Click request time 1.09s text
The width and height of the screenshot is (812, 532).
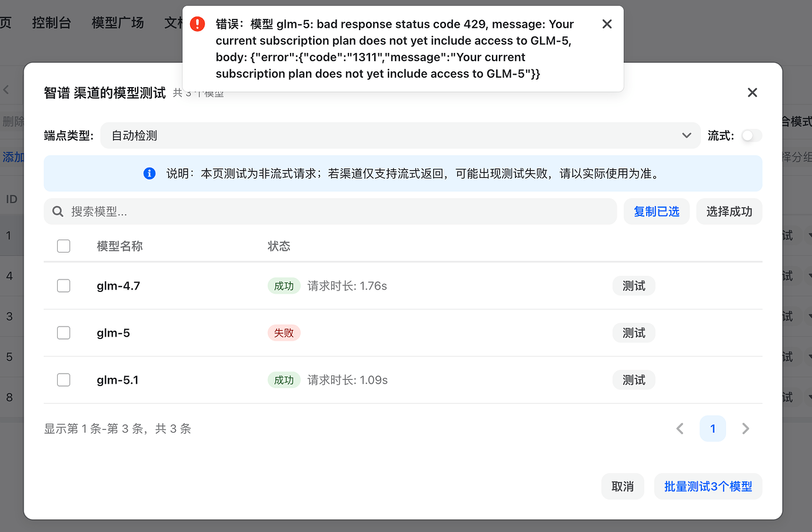pyautogui.click(x=348, y=380)
